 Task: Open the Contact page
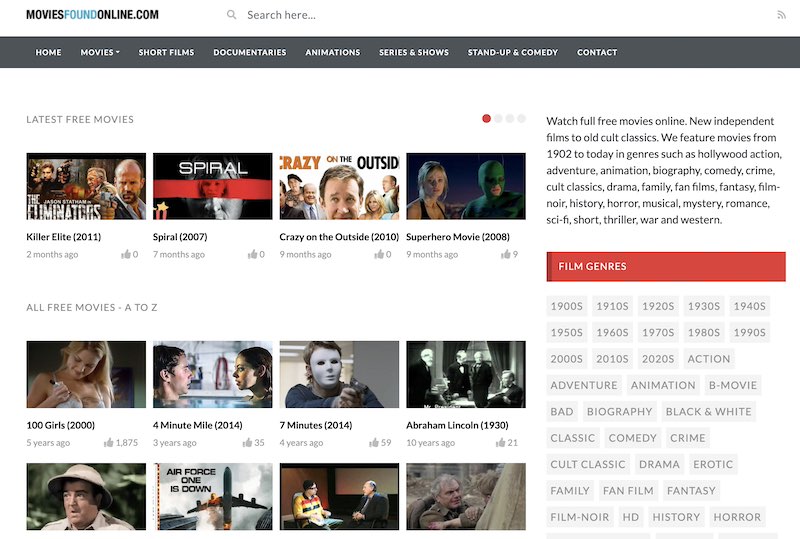(x=597, y=52)
